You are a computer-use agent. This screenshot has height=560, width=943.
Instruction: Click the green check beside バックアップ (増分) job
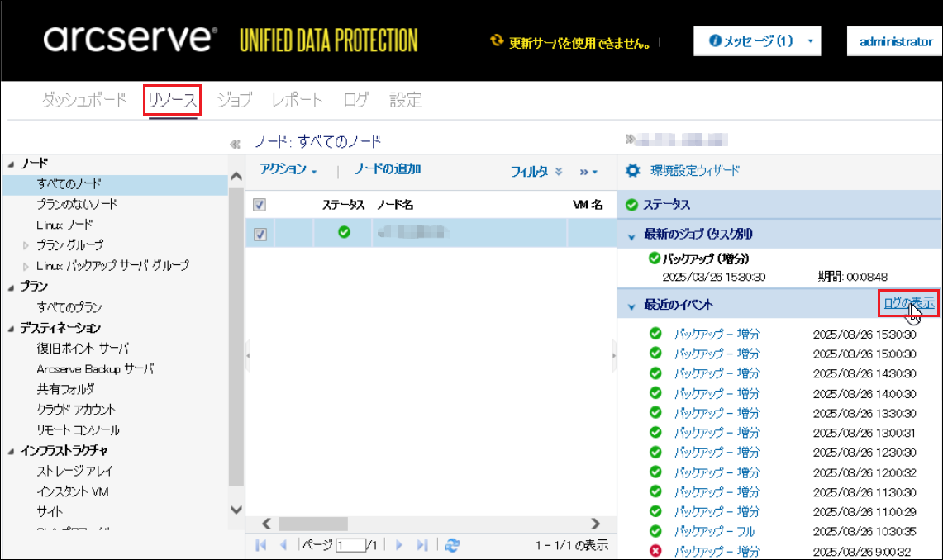point(655,259)
